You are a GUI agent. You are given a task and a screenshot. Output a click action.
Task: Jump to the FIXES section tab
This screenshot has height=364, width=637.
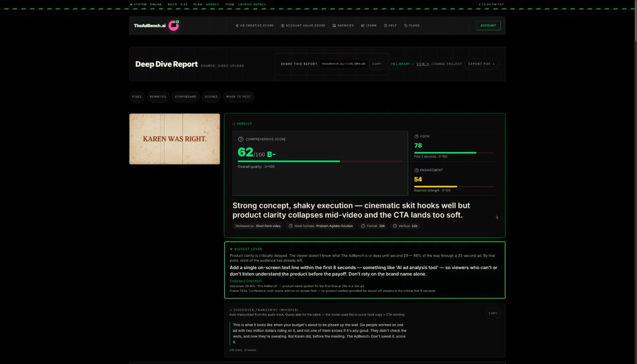click(137, 97)
